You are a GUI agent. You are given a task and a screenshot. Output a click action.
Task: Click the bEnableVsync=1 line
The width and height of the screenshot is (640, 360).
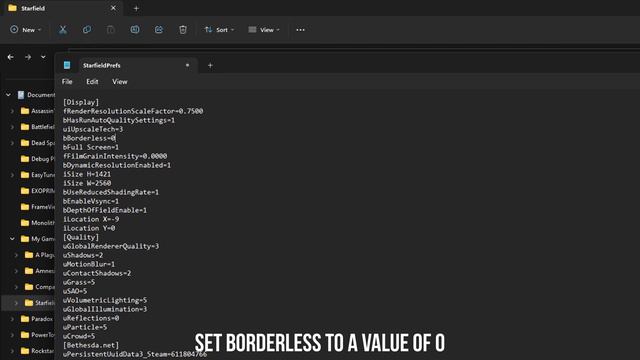tap(91, 201)
